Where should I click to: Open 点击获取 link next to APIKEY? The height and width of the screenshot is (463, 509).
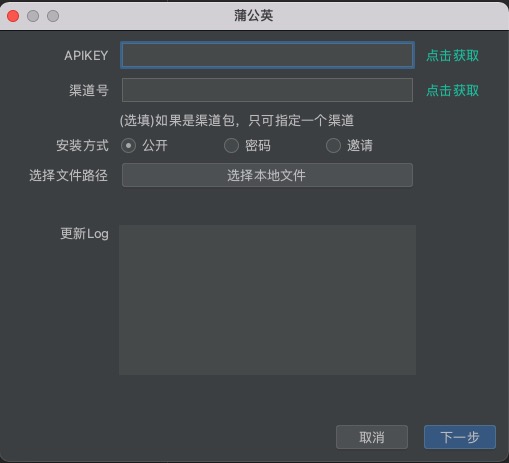pyautogui.click(x=452, y=55)
